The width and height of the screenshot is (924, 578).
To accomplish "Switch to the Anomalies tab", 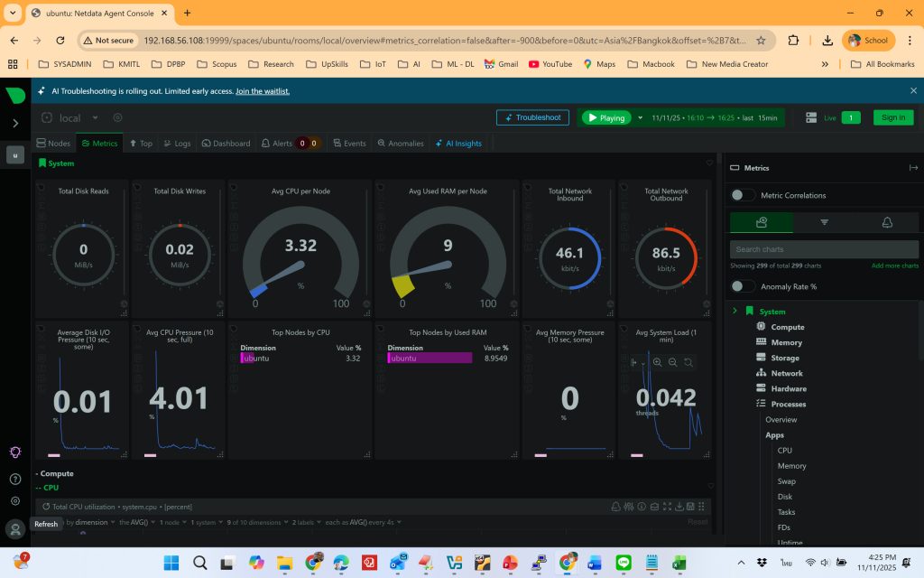I will pos(400,144).
